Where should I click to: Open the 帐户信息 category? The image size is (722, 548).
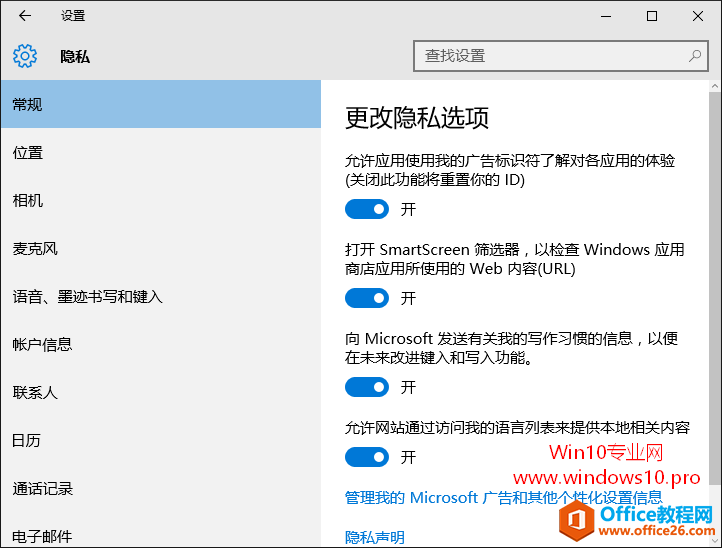(161, 344)
